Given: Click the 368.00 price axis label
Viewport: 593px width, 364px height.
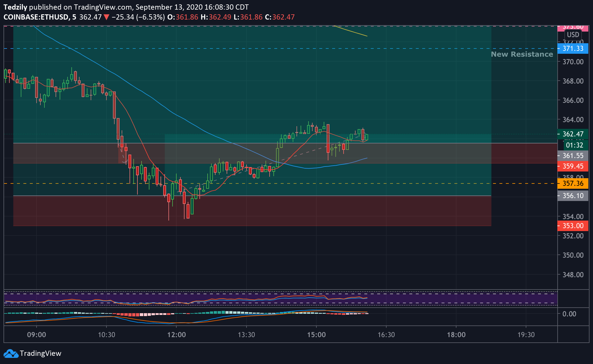Looking at the screenshot, I should coord(573,81).
